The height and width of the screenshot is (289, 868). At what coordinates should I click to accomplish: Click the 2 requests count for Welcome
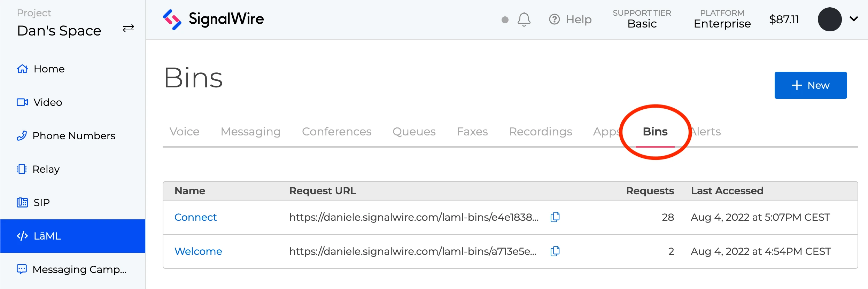(x=671, y=251)
